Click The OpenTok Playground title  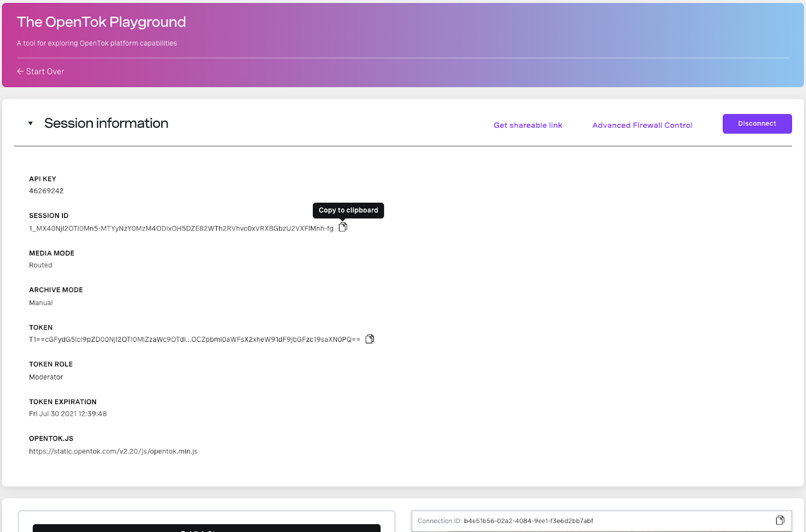click(x=101, y=22)
